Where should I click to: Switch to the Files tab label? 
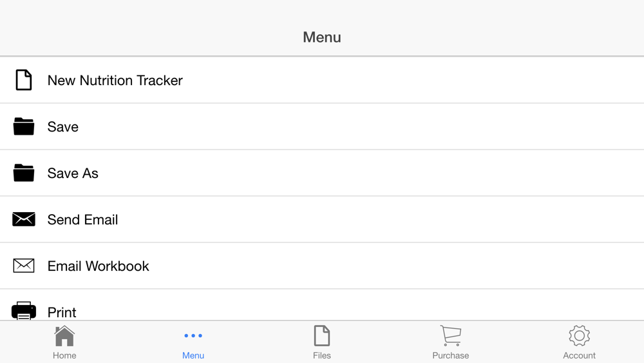click(322, 355)
